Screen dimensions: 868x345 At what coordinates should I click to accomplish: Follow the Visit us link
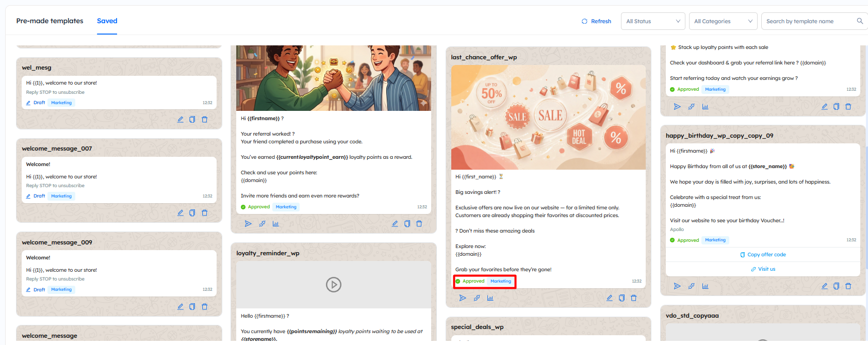(763, 269)
